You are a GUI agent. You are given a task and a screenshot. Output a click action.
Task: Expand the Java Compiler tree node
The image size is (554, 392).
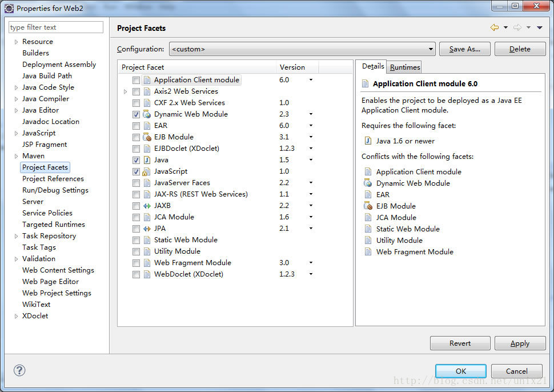[16, 99]
